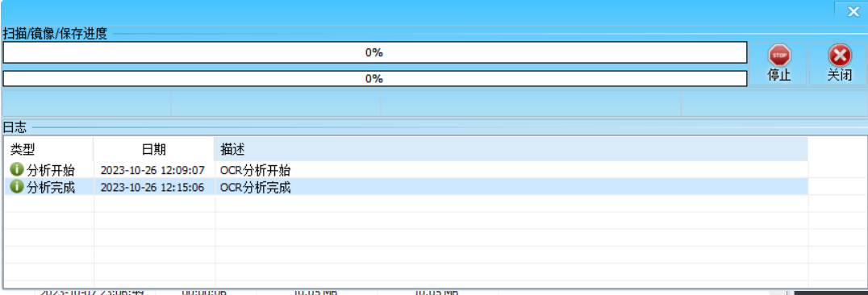Click the red X 关闭 icon
868x295 pixels.
(839, 56)
